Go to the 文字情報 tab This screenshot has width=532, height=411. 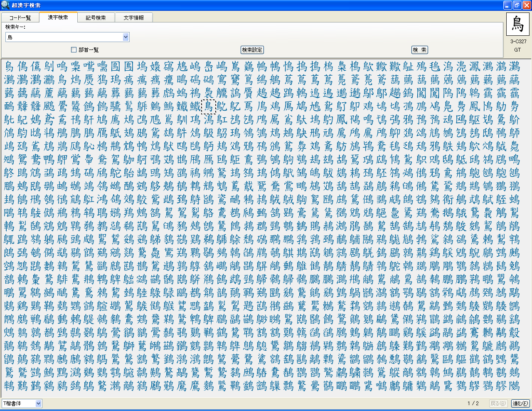133,17
